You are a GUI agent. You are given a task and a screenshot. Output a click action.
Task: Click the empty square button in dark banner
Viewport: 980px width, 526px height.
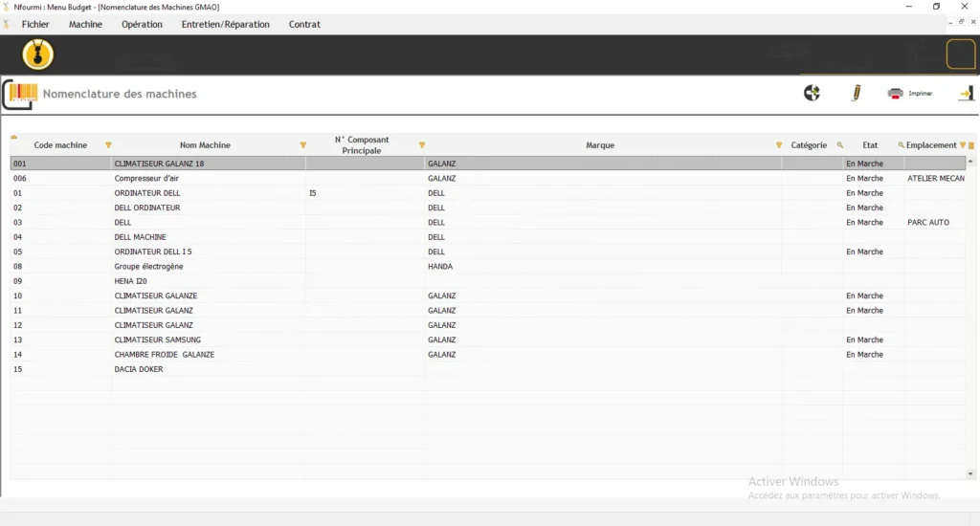click(x=961, y=55)
